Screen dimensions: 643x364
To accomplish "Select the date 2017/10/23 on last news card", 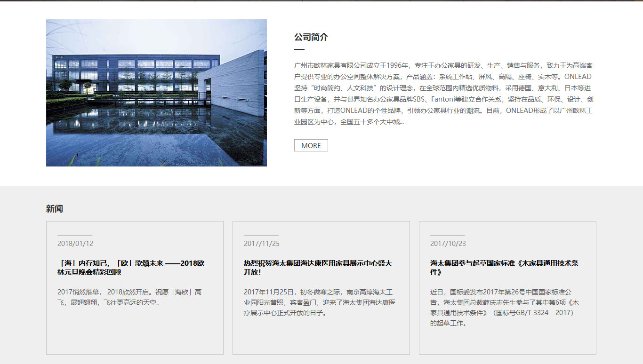I will (x=447, y=243).
